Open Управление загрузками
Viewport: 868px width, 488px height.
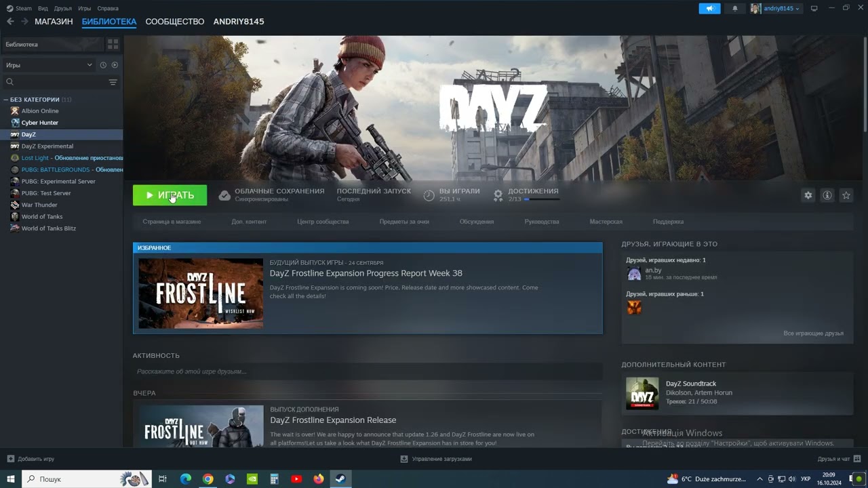click(435, 459)
